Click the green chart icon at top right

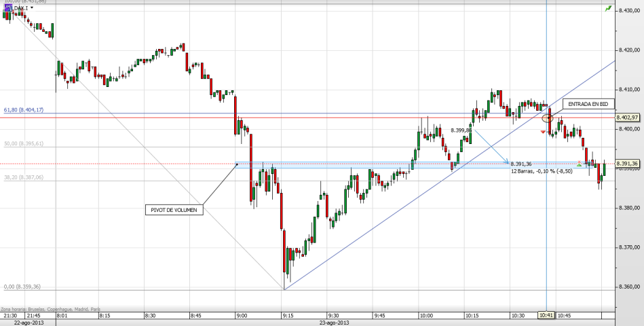click(605, 10)
